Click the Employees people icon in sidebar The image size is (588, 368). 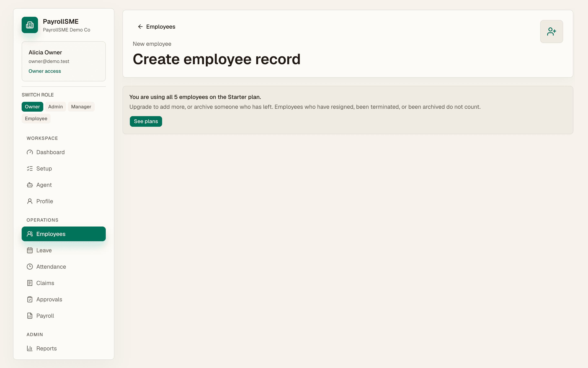point(30,234)
